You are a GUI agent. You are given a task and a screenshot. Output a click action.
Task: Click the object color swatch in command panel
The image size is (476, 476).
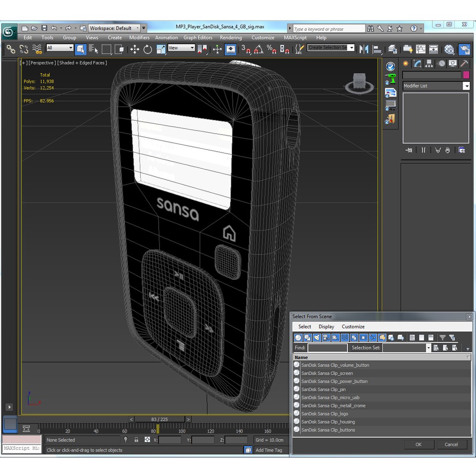tap(466, 74)
